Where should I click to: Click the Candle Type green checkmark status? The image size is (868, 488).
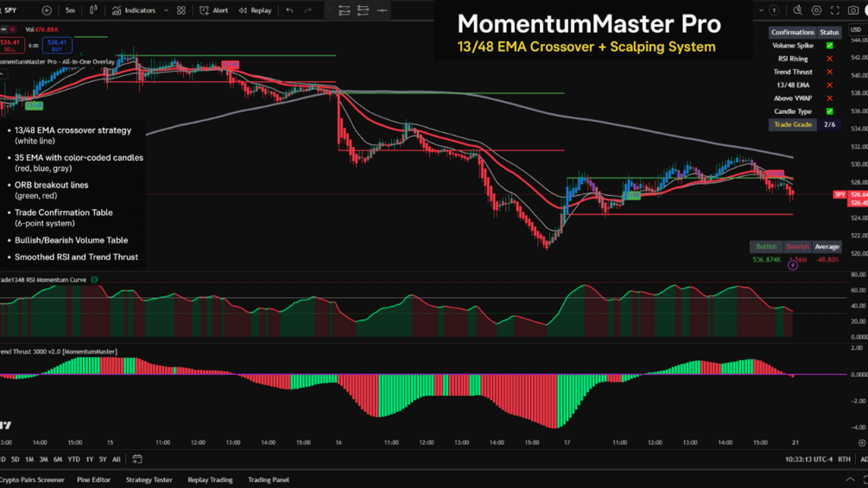tap(829, 111)
